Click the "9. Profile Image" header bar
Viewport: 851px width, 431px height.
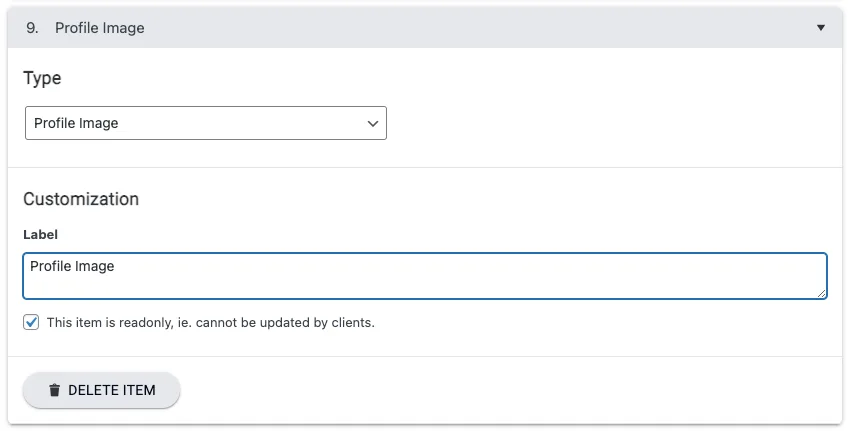[x=450, y=28]
